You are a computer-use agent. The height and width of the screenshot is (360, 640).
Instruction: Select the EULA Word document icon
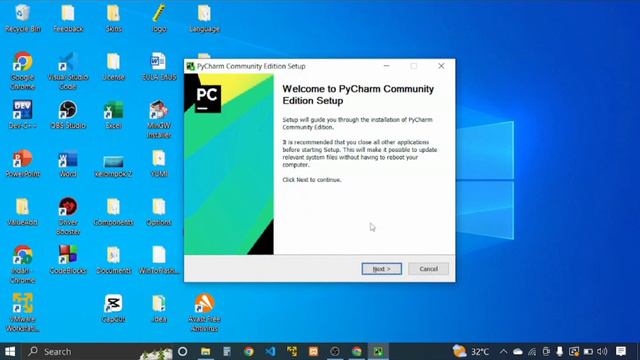pos(159,66)
